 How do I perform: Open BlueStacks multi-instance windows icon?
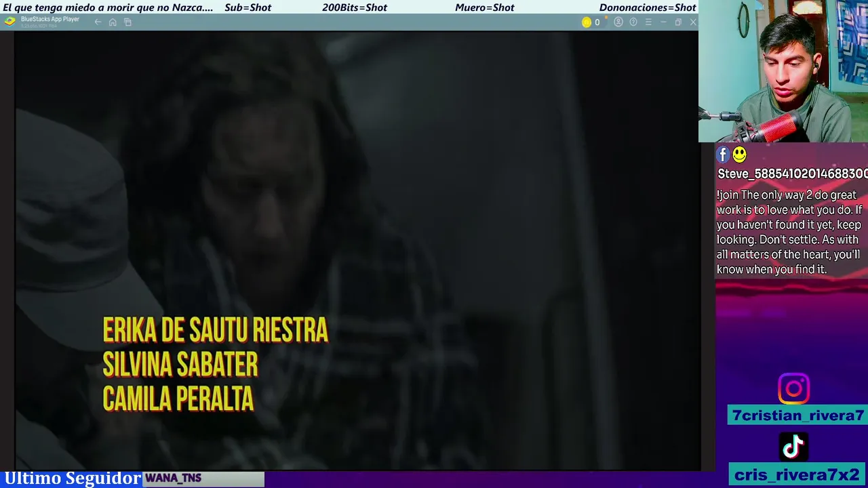[x=127, y=22]
